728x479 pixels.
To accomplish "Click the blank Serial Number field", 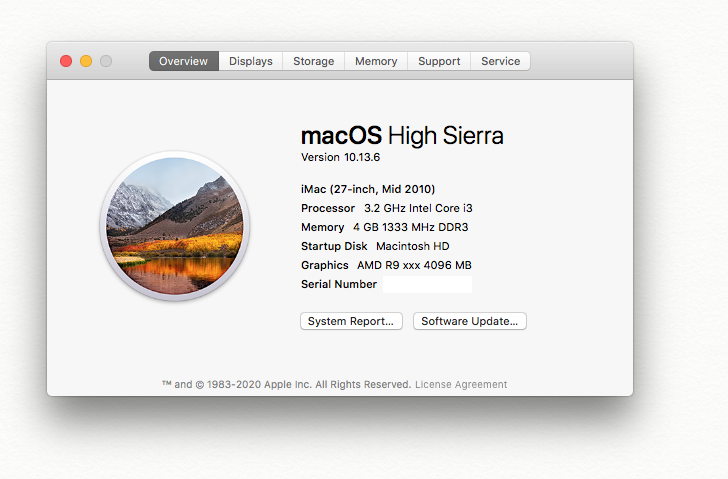I will click(428, 285).
